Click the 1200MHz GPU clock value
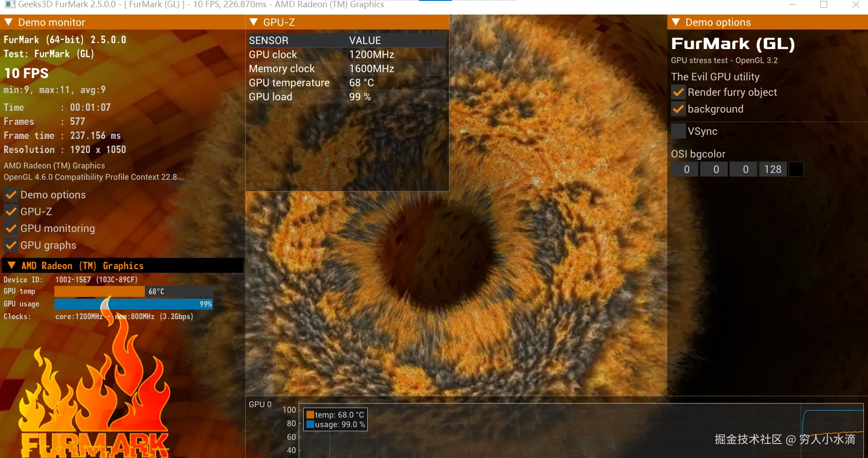 371,54
